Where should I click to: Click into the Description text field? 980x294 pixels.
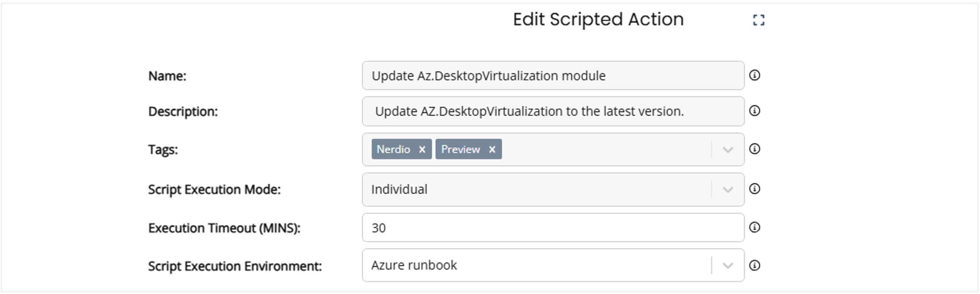[553, 112]
